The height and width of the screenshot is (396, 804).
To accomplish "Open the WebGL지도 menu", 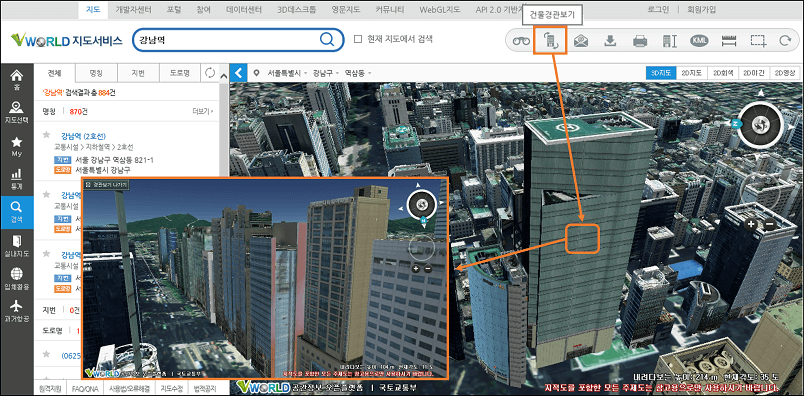I will click(439, 9).
